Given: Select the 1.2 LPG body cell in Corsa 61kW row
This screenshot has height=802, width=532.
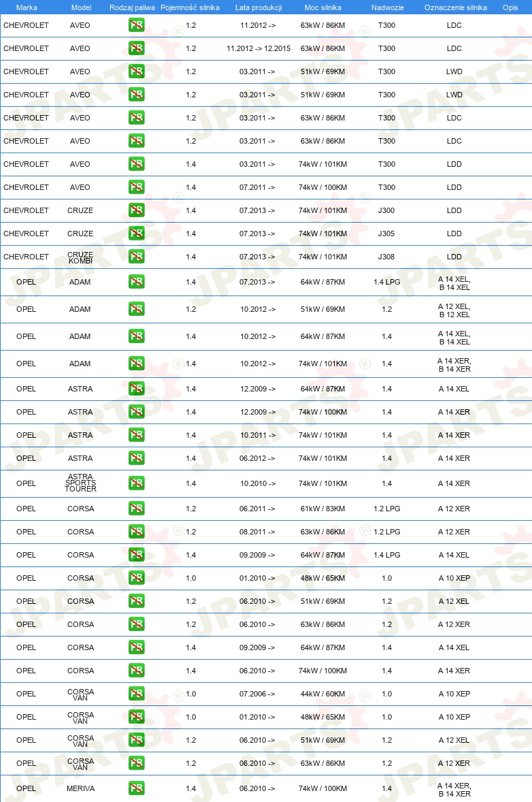Looking at the screenshot, I should (387, 509).
